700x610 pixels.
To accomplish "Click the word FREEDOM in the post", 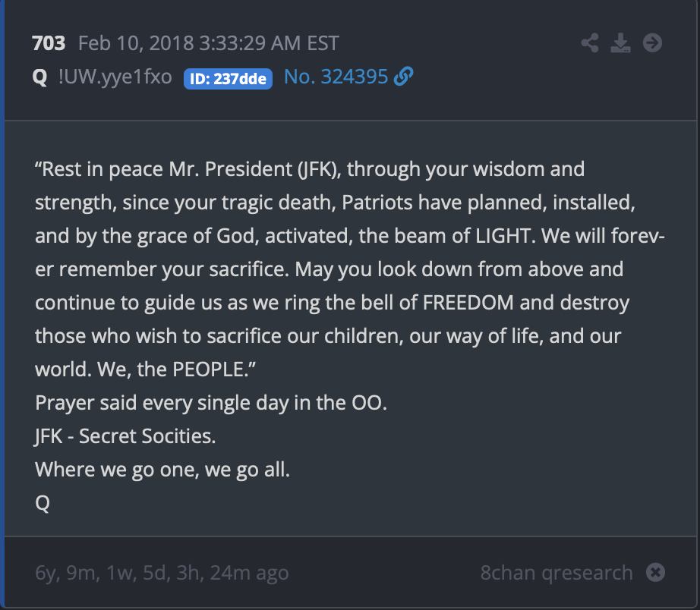I will coord(468,303).
